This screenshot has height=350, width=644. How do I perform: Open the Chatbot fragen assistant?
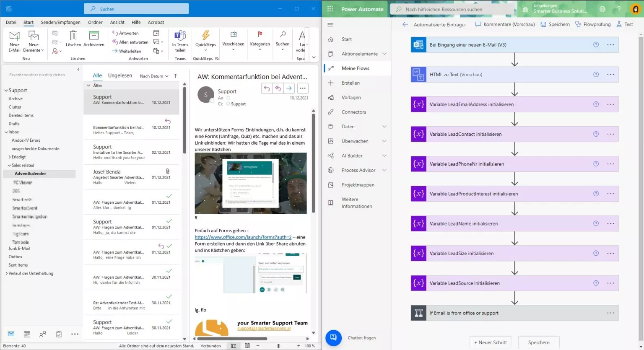[x=333, y=338]
